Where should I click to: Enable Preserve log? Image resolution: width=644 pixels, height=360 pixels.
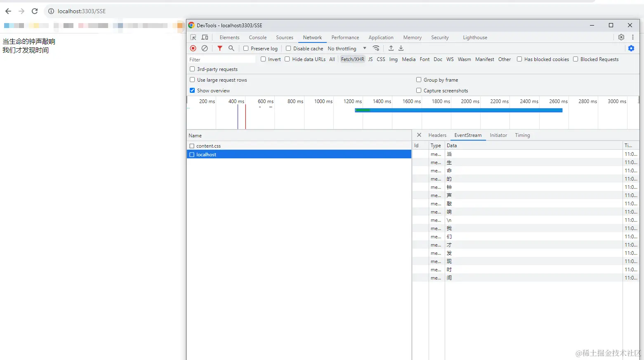[x=246, y=48]
